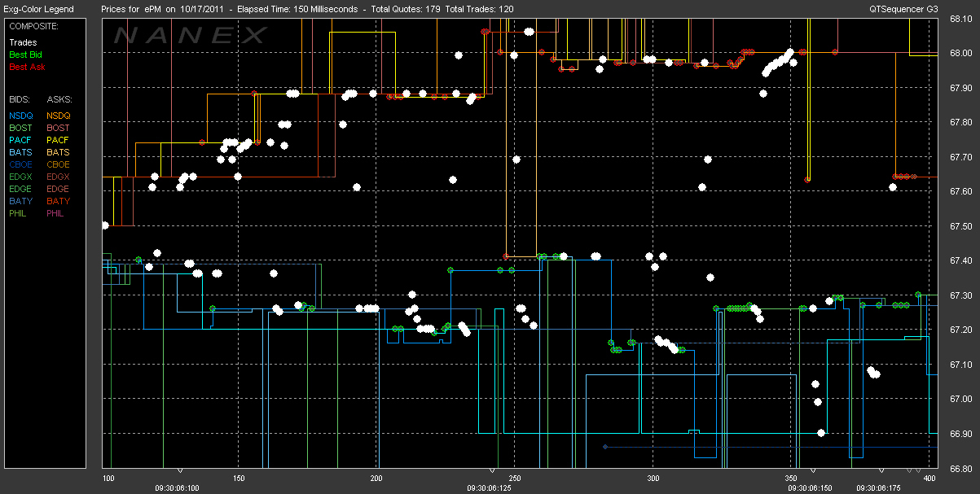Click EDGE in the ASKS column
This screenshot has height=494, width=980.
tap(58, 189)
